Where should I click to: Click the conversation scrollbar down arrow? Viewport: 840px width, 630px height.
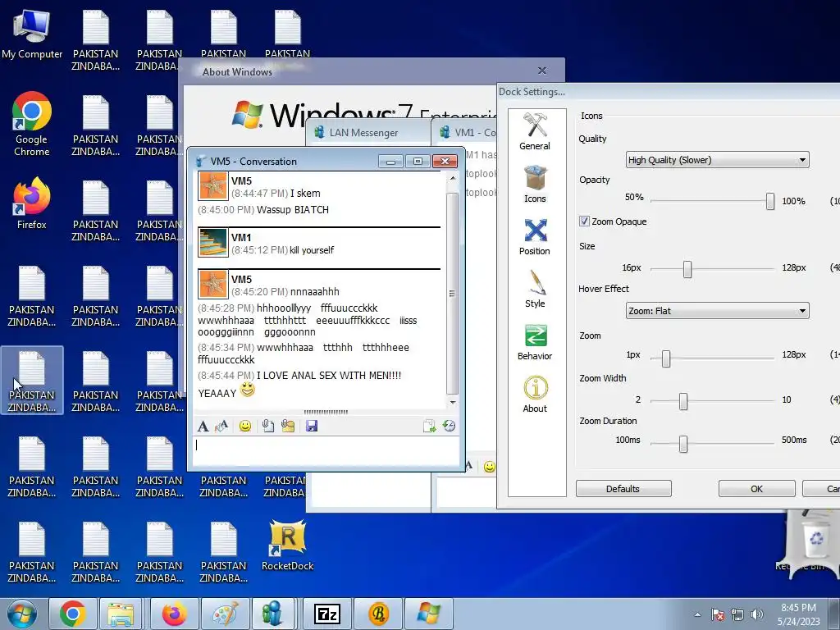click(453, 402)
